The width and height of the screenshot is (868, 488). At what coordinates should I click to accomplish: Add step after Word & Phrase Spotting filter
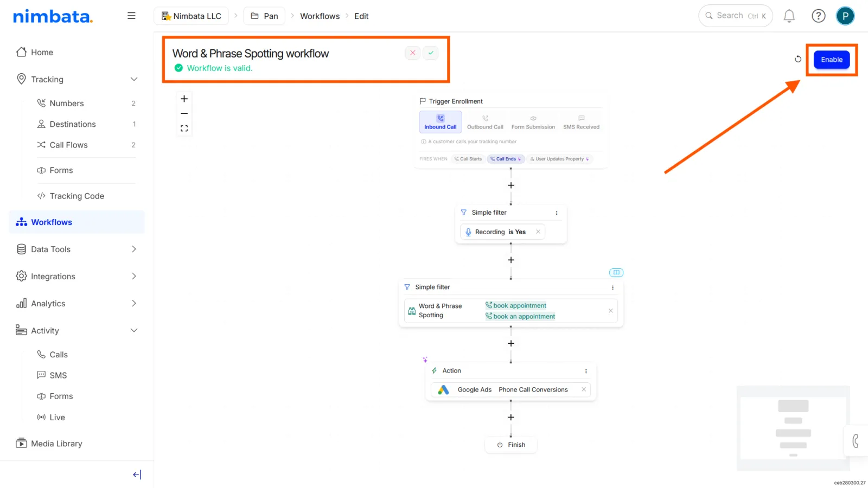[511, 344]
